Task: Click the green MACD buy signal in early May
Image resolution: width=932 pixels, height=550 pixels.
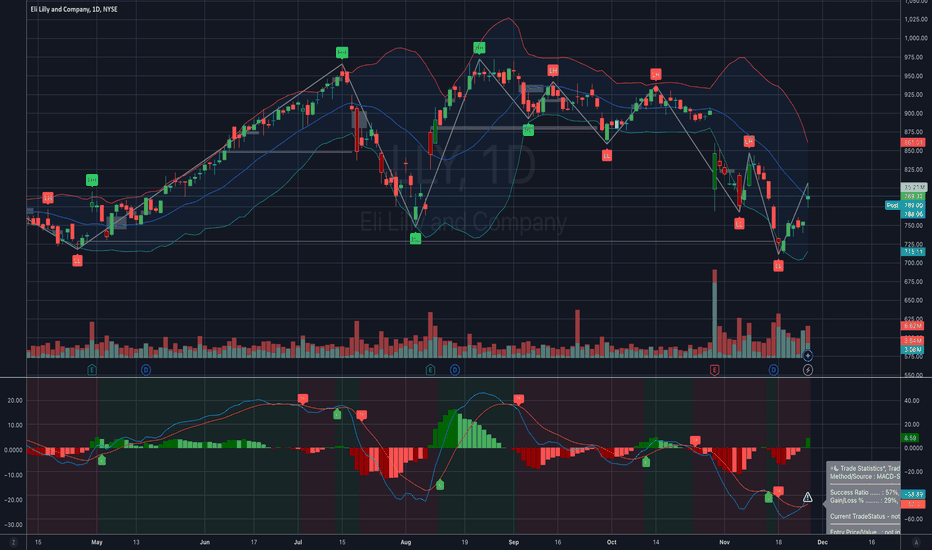Action: tap(102, 460)
